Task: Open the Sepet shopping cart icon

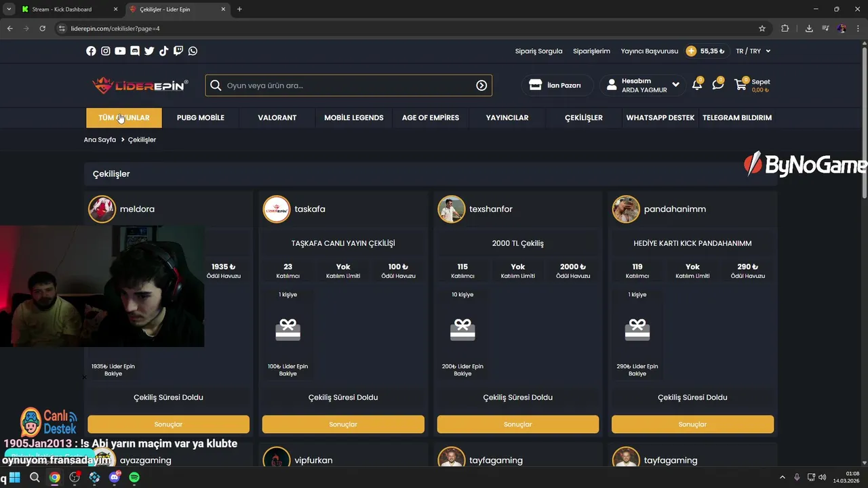Action: pos(741,85)
